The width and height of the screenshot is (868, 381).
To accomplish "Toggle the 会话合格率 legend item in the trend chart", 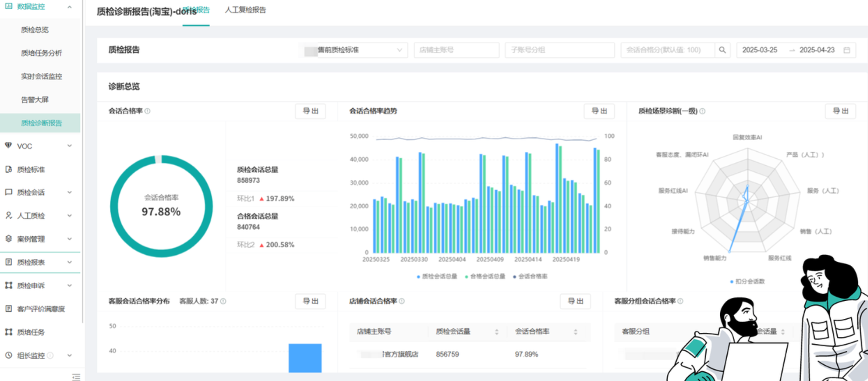I will 530,277.
